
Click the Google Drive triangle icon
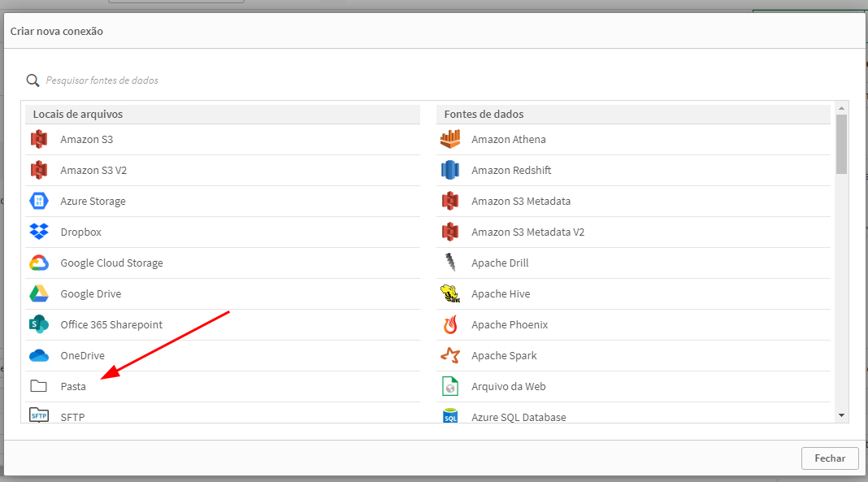click(x=39, y=294)
